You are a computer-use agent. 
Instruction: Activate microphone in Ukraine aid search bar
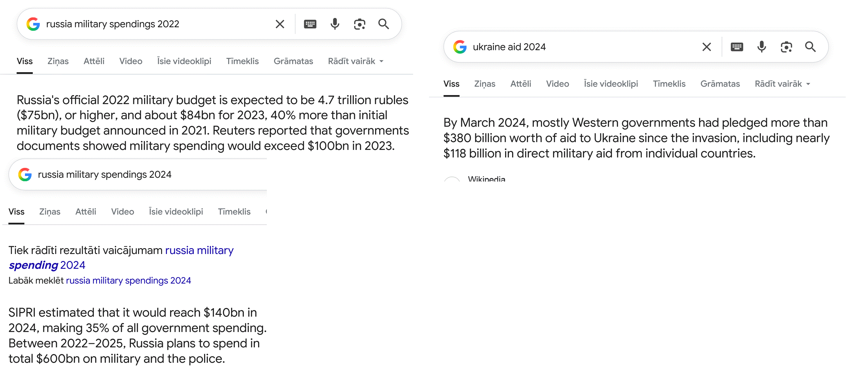pos(761,47)
